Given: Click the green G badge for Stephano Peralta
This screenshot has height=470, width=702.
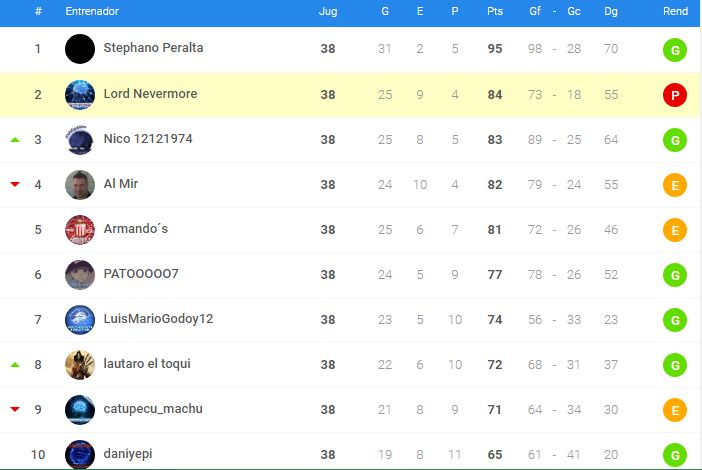Looking at the screenshot, I should (x=675, y=50).
